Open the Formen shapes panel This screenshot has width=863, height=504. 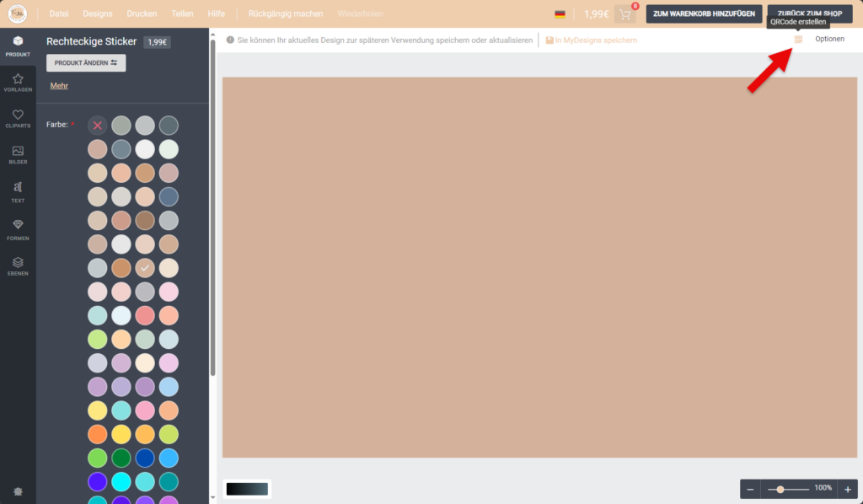click(18, 228)
